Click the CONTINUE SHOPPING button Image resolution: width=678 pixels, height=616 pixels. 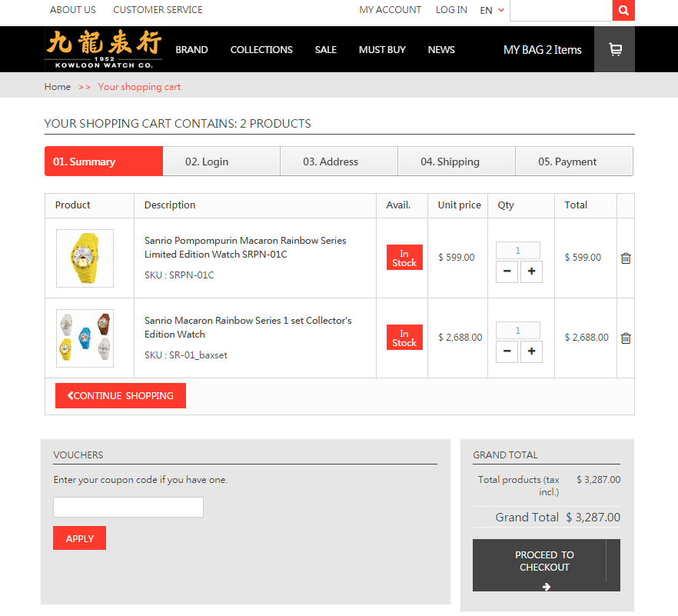121,396
